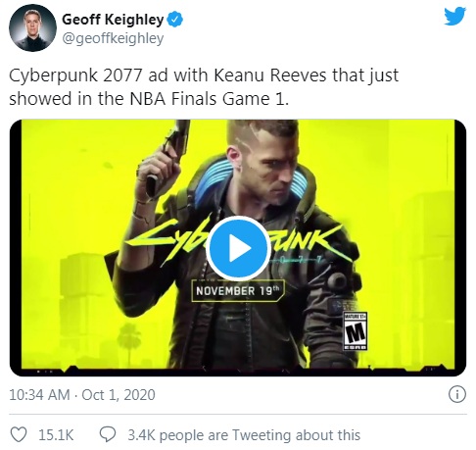This screenshot has height=450, width=476.
Task: Click the ESRB Mature rating badge
Action: tap(355, 331)
